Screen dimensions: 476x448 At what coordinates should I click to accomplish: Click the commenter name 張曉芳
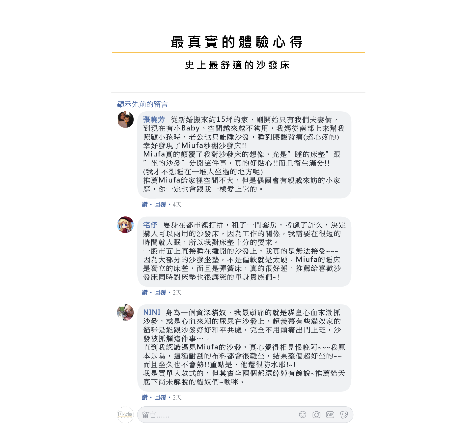coord(154,119)
